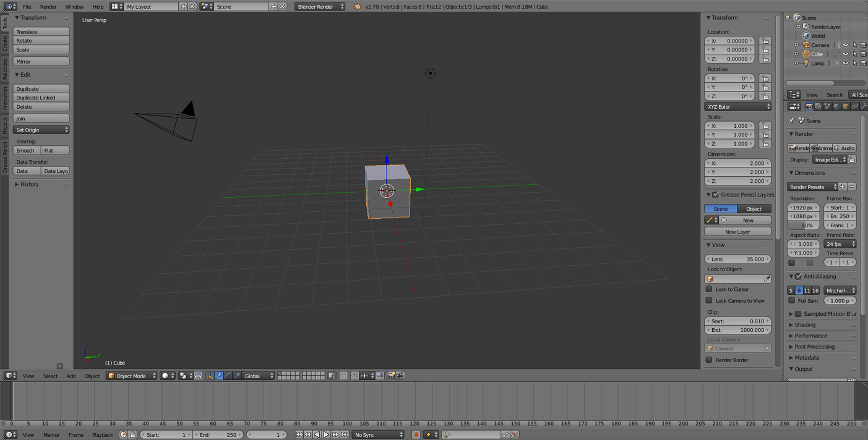The width and height of the screenshot is (868, 440).
Task: Jump to the last frame button
Action: tap(345, 435)
